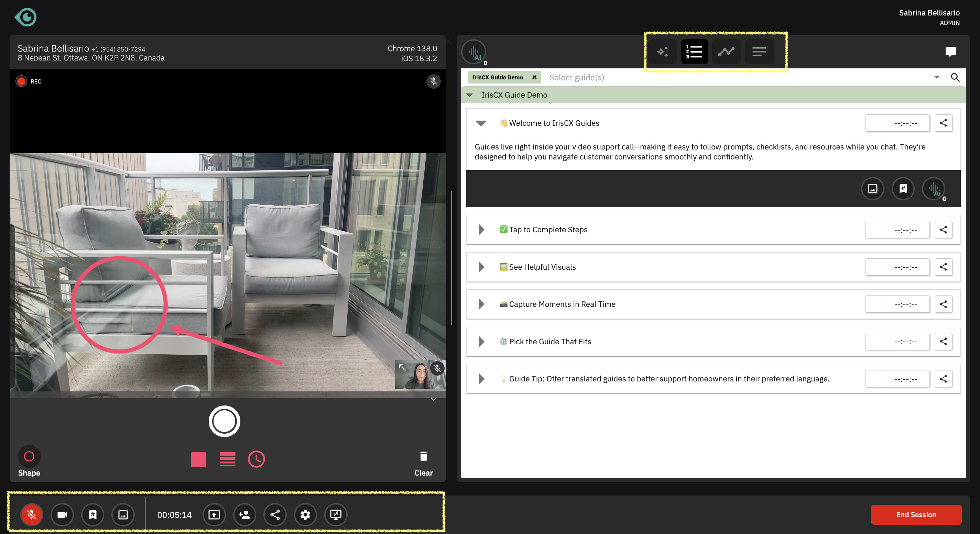Pick the pink annotation color swatch
980x534 pixels.
pos(198,459)
